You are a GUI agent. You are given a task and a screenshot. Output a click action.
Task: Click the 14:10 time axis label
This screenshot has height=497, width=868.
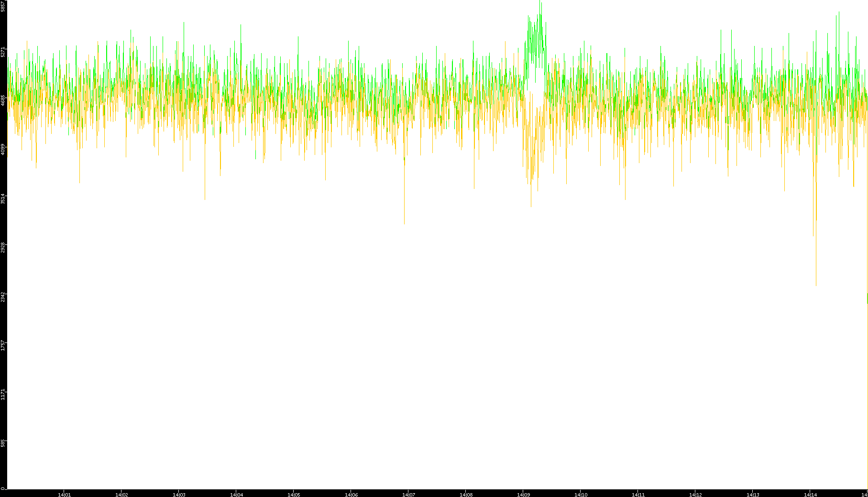point(581,495)
